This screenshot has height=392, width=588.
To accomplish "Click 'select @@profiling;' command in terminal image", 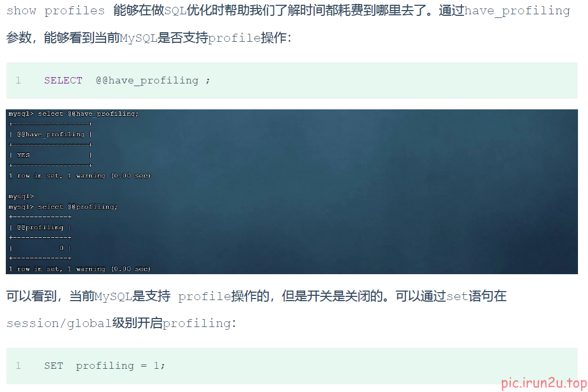I will [x=78, y=207].
